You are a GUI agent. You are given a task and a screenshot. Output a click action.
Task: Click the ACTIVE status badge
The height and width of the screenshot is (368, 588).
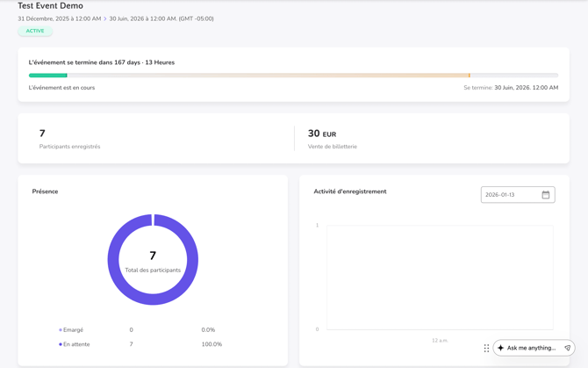pos(35,31)
